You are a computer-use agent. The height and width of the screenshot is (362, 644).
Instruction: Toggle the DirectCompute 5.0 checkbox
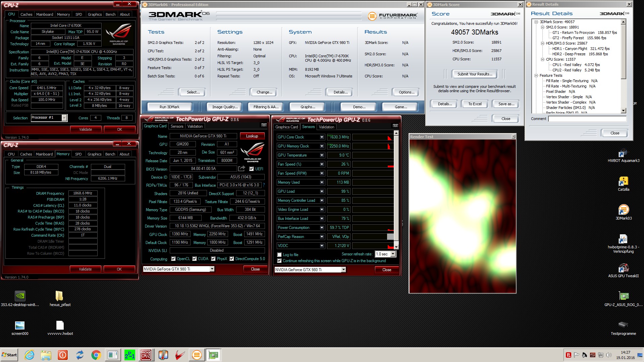231,259
